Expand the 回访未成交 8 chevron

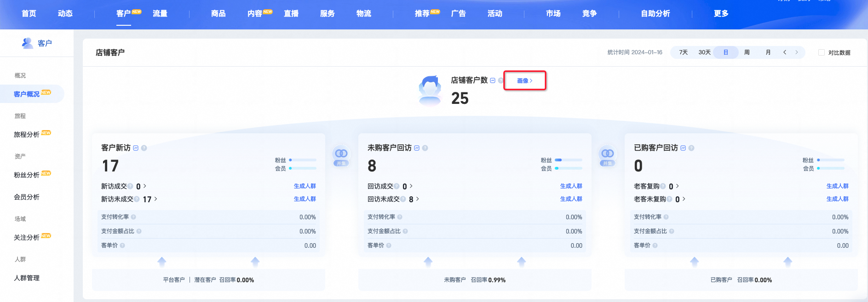pos(418,199)
